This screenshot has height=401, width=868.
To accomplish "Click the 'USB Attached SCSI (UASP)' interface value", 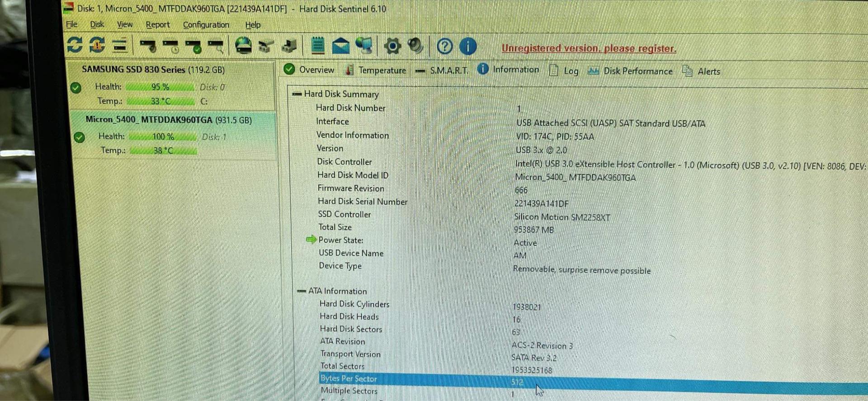I will point(610,123).
